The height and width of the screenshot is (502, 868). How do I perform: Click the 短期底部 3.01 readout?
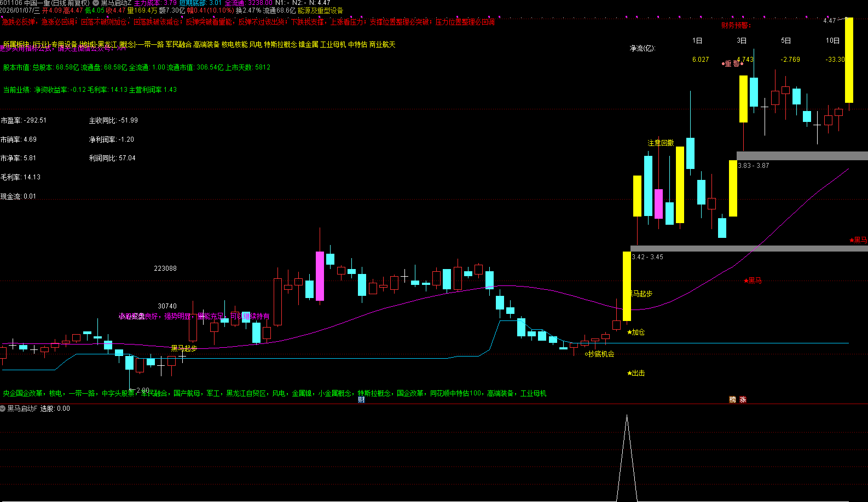[201, 3]
